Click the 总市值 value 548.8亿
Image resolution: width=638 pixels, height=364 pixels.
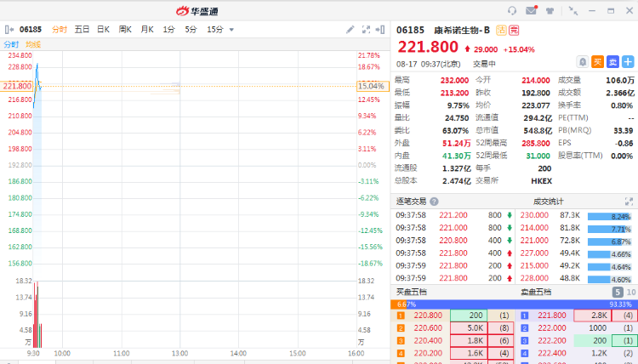click(x=538, y=131)
